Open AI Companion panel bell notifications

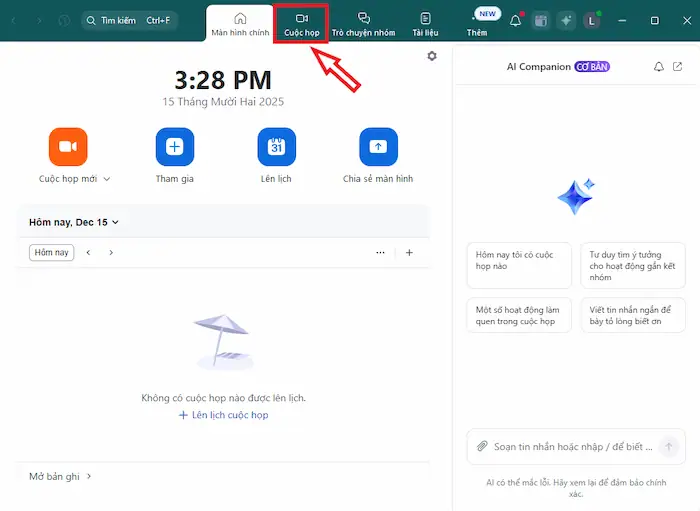pyautogui.click(x=658, y=67)
